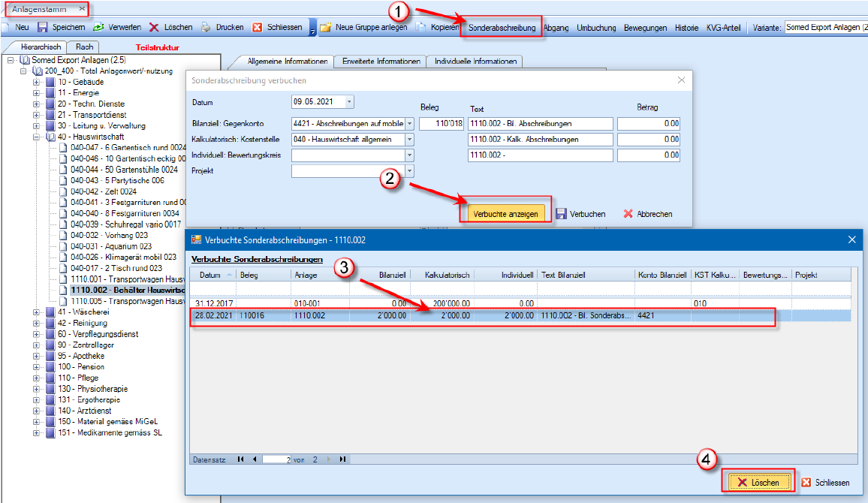868x503 pixels.
Task: Open the Bilanziel Gegenkonto dropdown
Action: 410,124
